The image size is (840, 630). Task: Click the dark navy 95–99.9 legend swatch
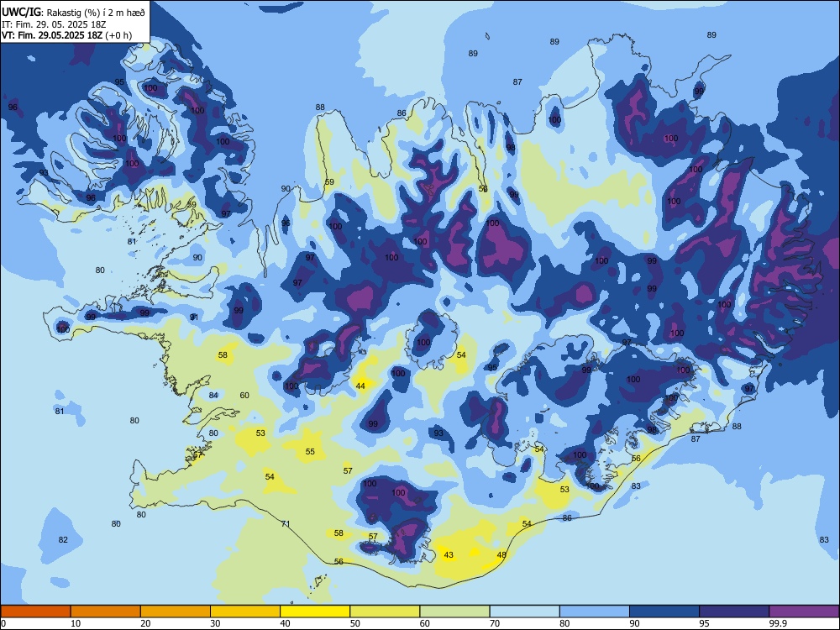tap(734, 612)
